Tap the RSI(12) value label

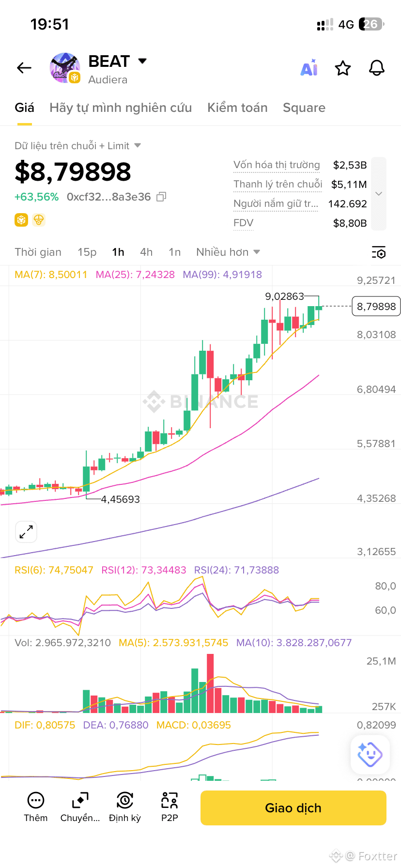click(x=144, y=570)
